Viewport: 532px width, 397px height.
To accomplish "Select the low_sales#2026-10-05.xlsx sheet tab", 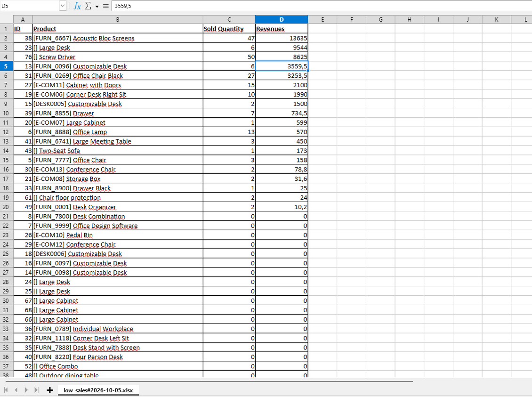I will click(x=98, y=390).
